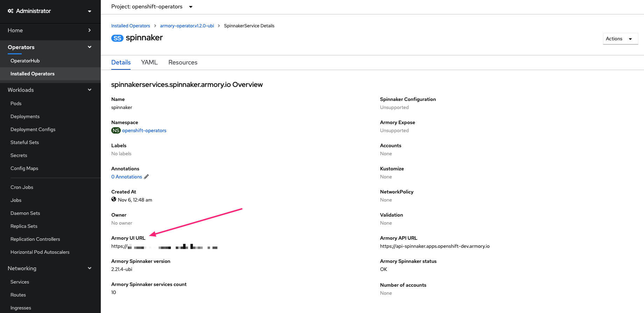Viewport: 644px width, 313px height.
Task: Click the No labels text
Action: point(121,154)
